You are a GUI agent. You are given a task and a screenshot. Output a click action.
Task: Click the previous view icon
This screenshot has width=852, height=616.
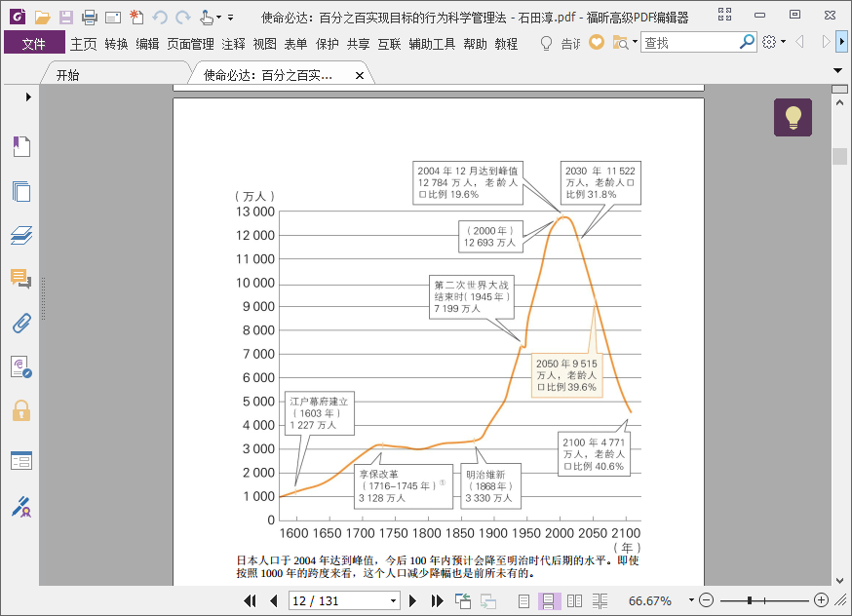[463, 600]
